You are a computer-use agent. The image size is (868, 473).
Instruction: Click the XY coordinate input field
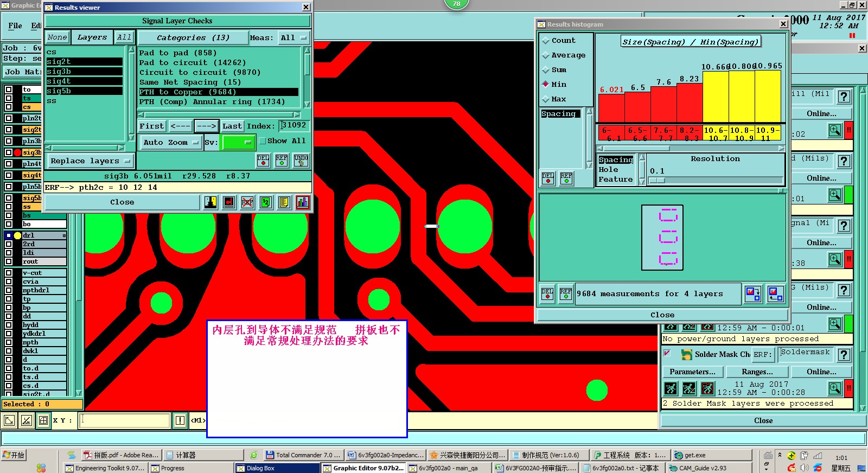125,420
